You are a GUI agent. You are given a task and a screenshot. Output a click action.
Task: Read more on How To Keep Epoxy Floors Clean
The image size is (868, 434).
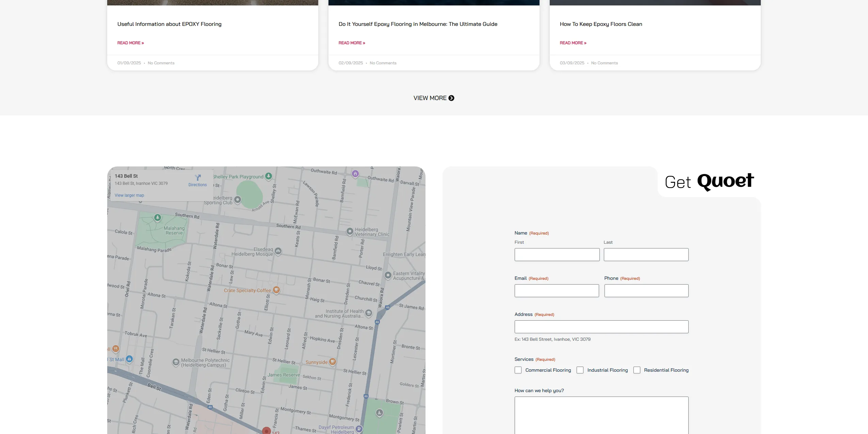point(573,43)
